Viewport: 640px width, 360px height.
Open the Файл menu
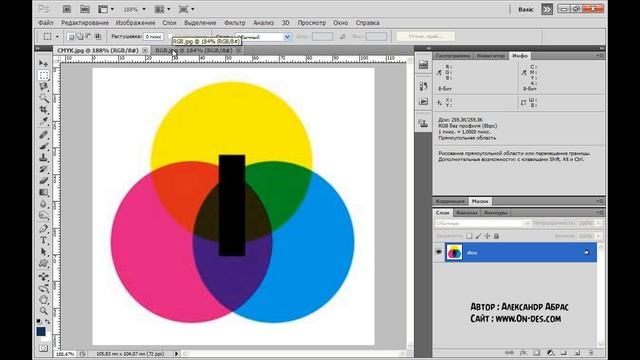(x=46, y=23)
